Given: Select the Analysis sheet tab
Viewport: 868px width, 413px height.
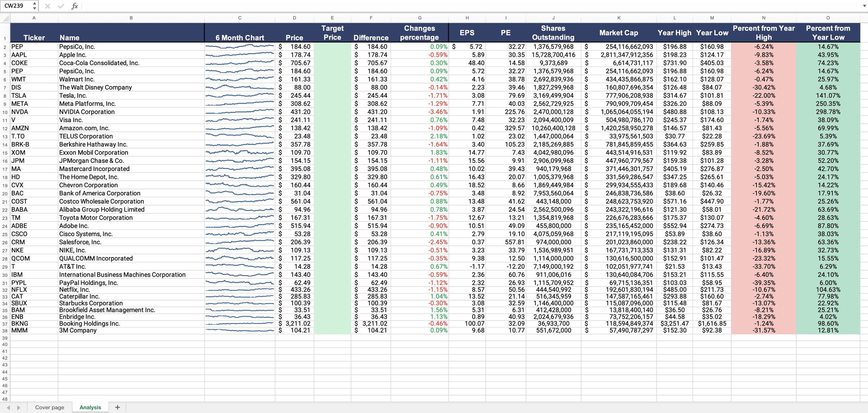Looking at the screenshot, I should 90,407.
